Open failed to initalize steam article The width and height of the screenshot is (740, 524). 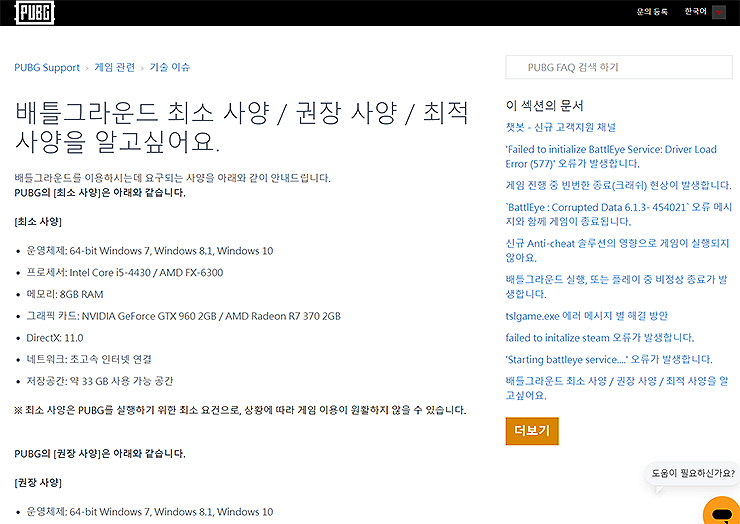pyautogui.click(x=600, y=338)
